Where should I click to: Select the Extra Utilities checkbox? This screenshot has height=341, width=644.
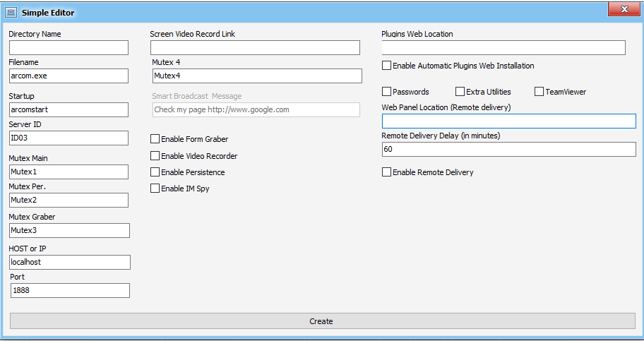pyautogui.click(x=460, y=92)
